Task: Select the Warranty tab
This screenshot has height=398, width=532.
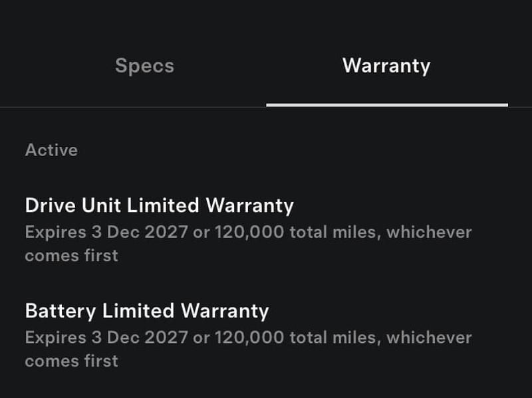Action: click(386, 66)
